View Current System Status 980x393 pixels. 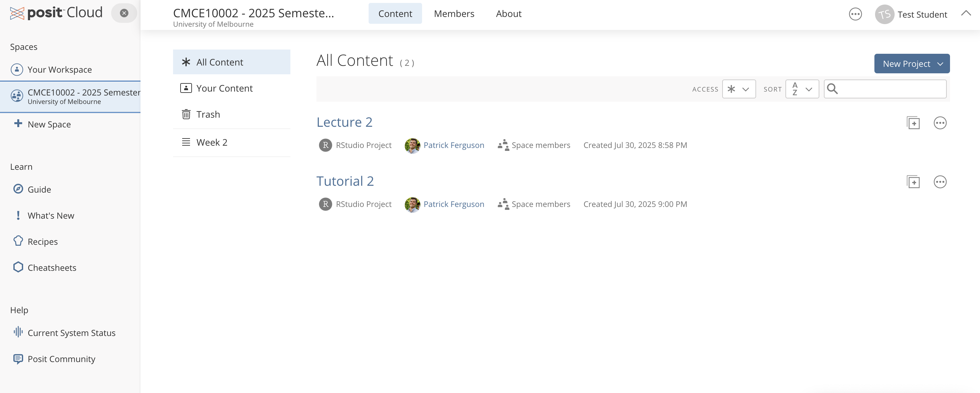[x=71, y=332]
